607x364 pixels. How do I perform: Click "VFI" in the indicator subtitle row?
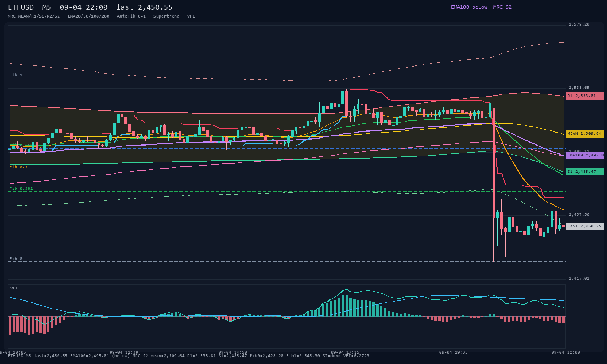191,16
